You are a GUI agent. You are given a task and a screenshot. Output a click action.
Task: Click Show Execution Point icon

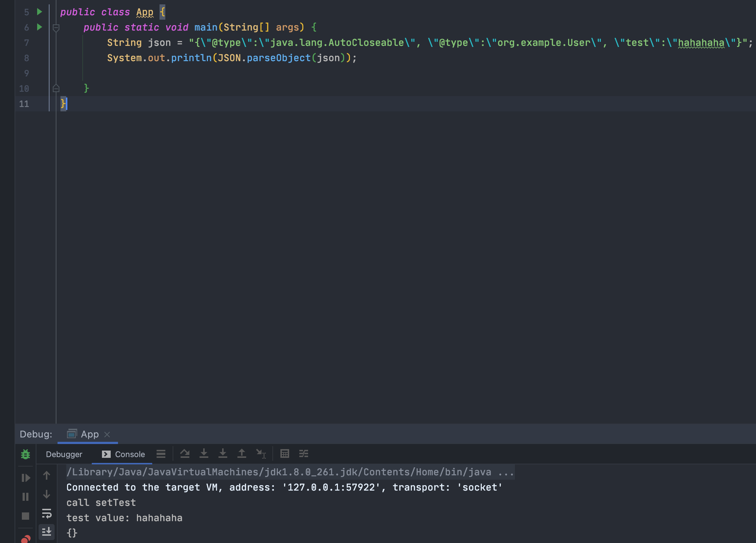161,454
